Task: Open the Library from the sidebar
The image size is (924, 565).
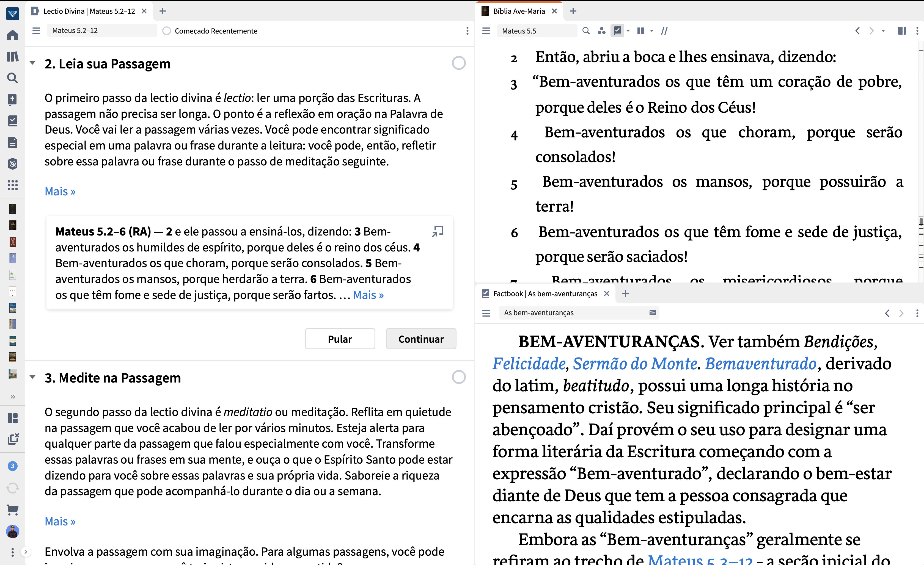Action: tap(12, 57)
